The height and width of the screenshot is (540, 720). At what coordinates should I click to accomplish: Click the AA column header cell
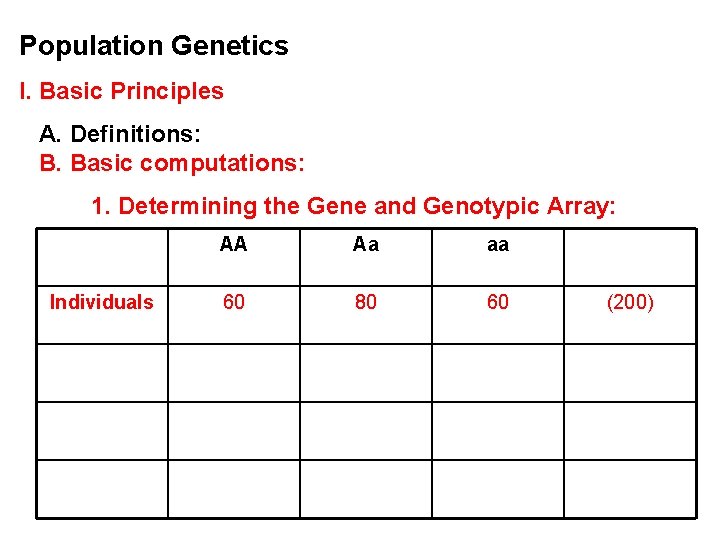233,245
